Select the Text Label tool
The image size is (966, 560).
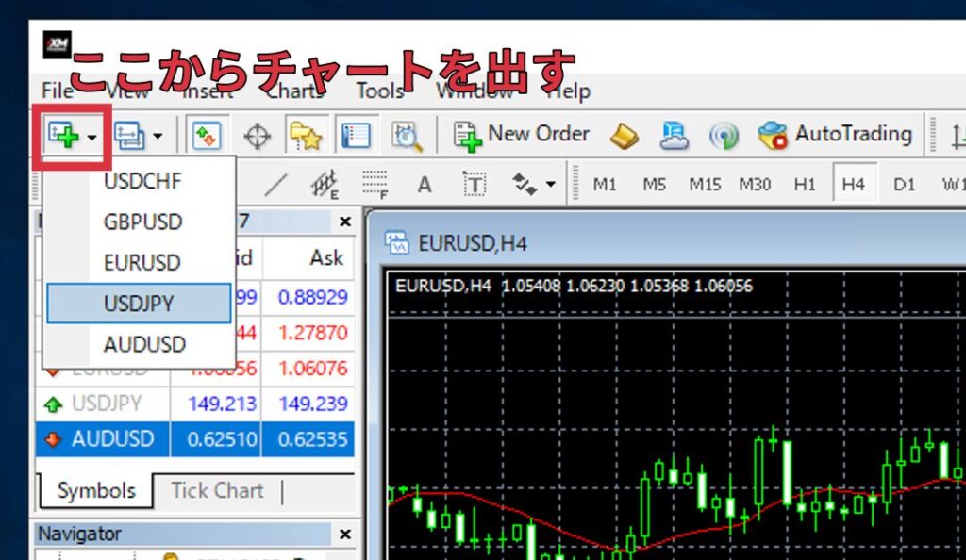pyautogui.click(x=474, y=184)
